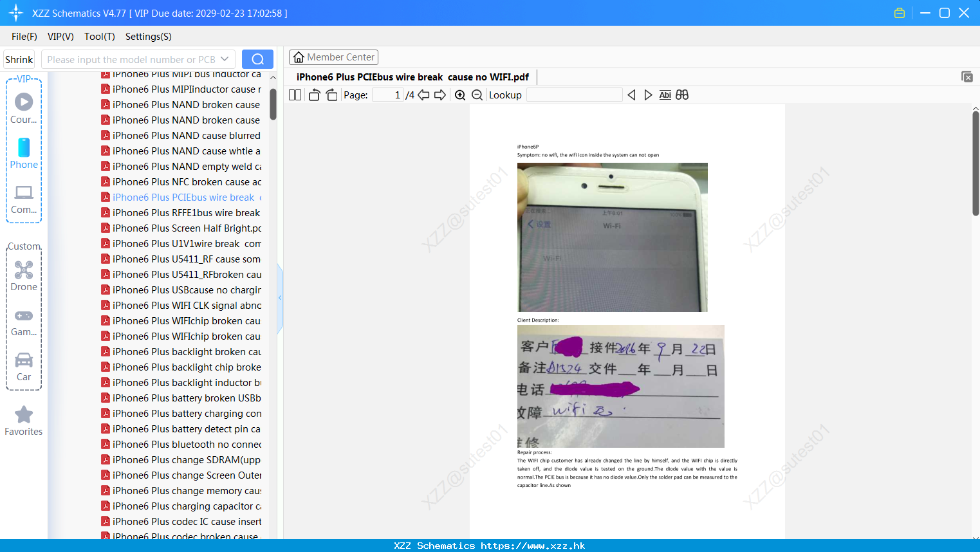Go to next page arrow
Image resolution: width=980 pixels, height=552 pixels.
[x=440, y=95]
